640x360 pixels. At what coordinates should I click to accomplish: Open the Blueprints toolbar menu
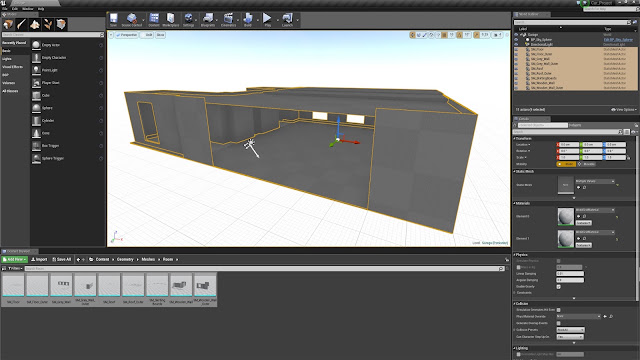[208, 20]
